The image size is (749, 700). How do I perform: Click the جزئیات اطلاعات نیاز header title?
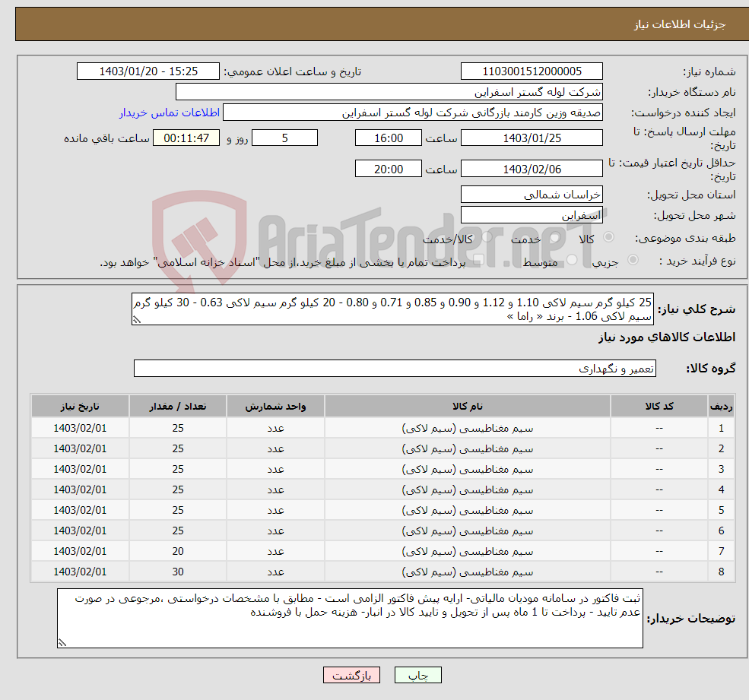click(680, 24)
